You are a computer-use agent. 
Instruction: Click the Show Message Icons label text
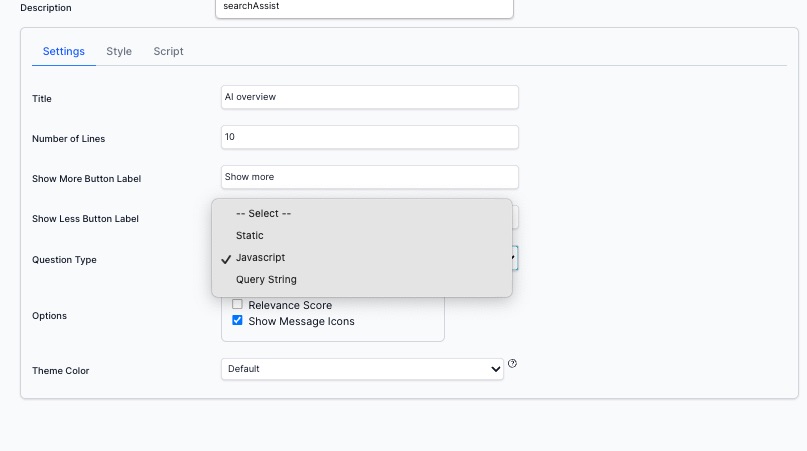click(301, 321)
